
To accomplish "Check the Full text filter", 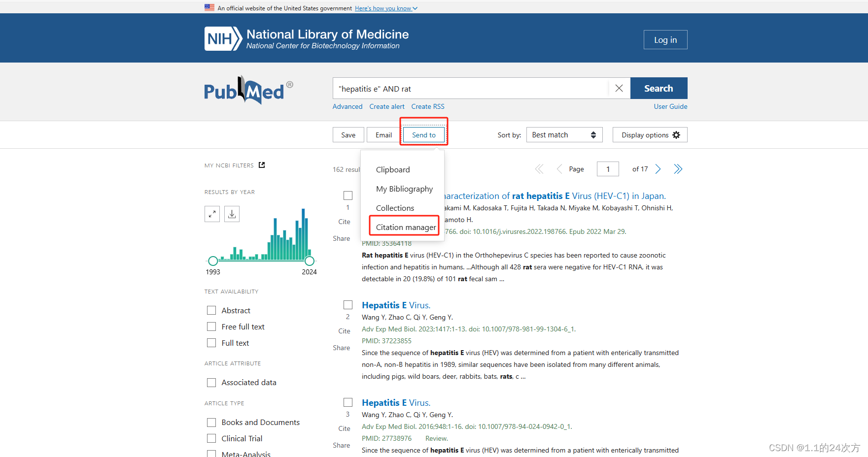I will coord(211,343).
